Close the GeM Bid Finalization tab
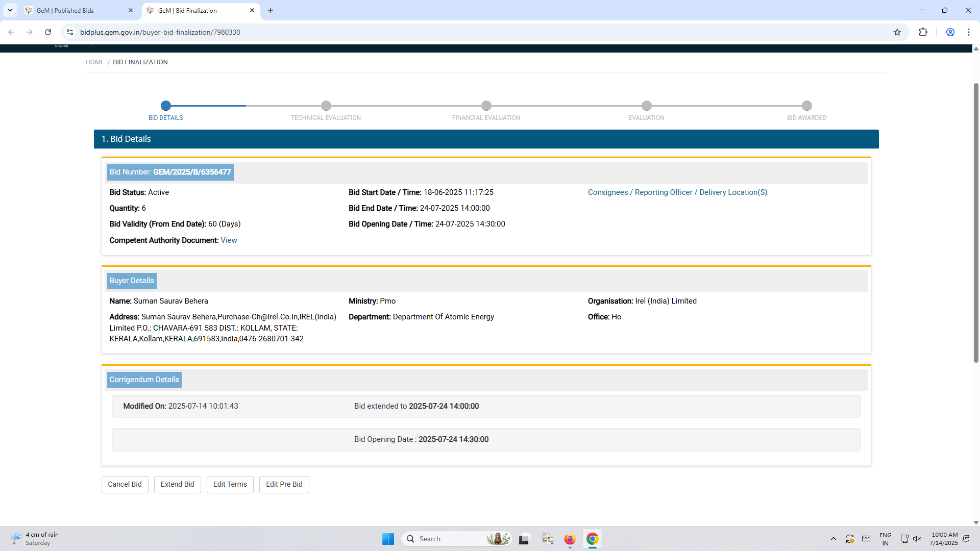 (252, 10)
